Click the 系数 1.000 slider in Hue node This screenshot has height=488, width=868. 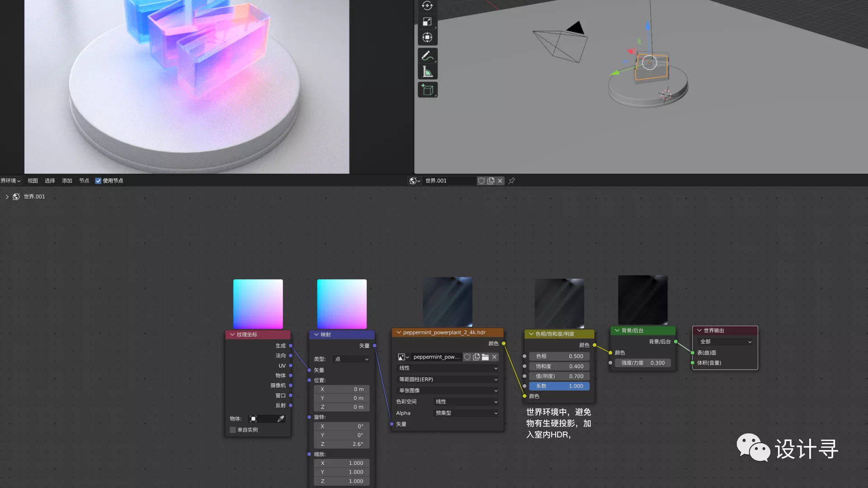point(559,386)
